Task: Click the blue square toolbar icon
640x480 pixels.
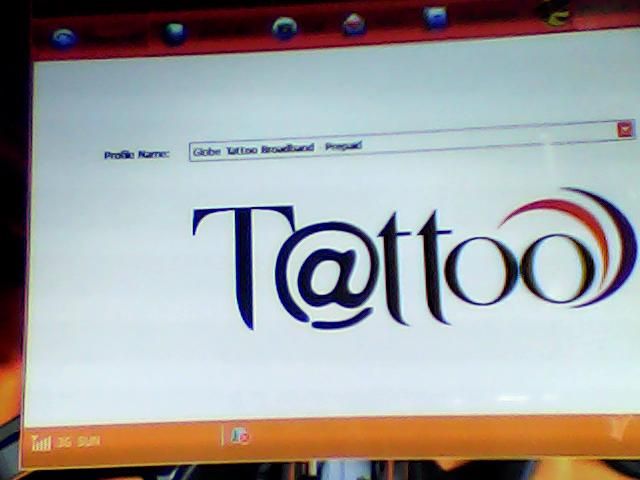Action: pyautogui.click(x=434, y=17)
